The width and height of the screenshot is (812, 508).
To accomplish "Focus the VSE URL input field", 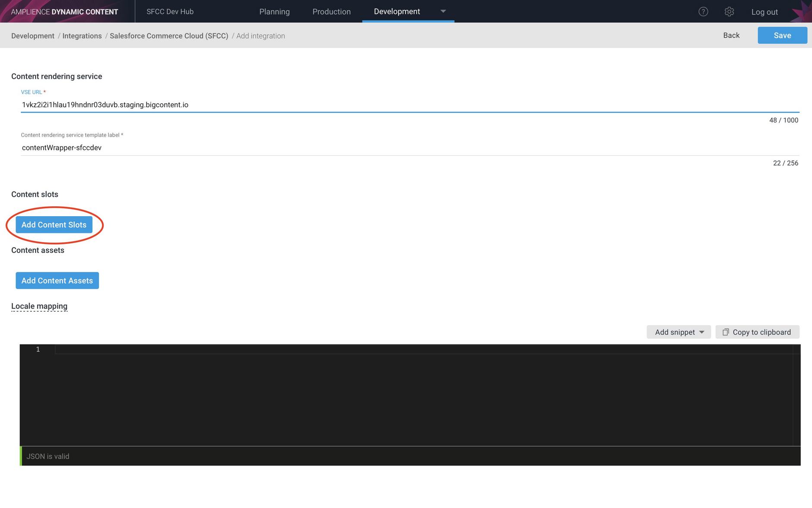I will pos(410,105).
